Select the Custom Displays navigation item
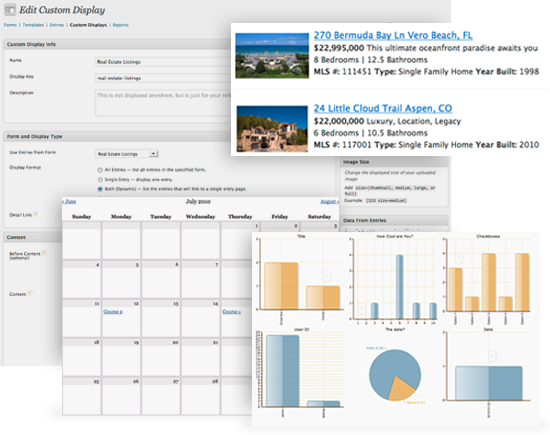 [88, 25]
